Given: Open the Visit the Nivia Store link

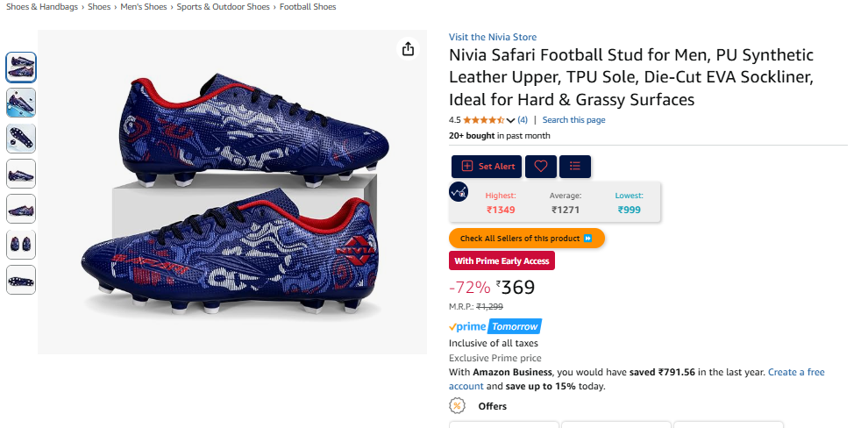Looking at the screenshot, I should (x=493, y=37).
